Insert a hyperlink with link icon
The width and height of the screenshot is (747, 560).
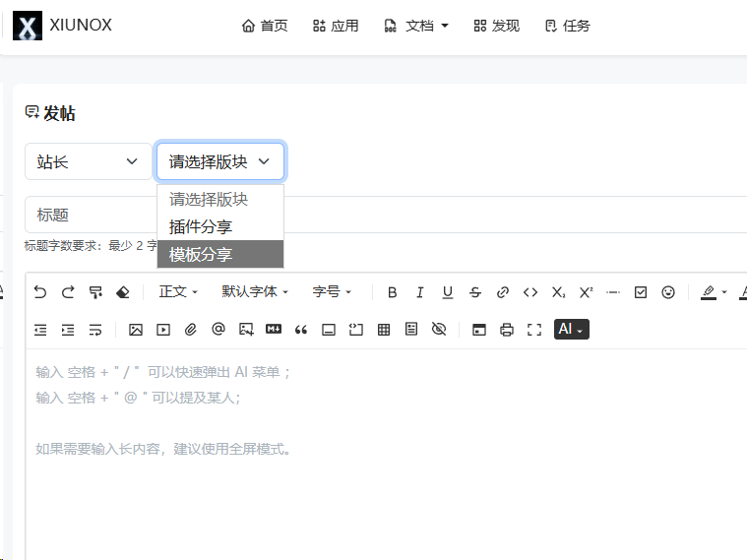503,292
